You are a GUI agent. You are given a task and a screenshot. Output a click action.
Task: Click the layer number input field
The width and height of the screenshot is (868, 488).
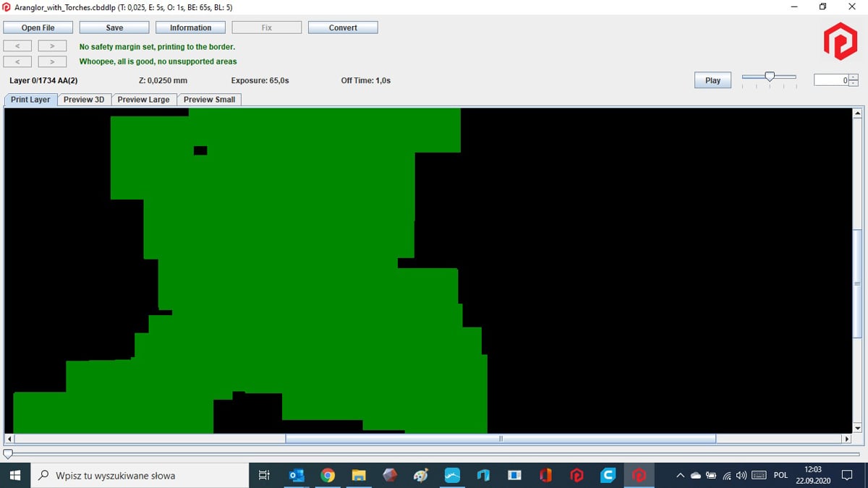point(831,80)
